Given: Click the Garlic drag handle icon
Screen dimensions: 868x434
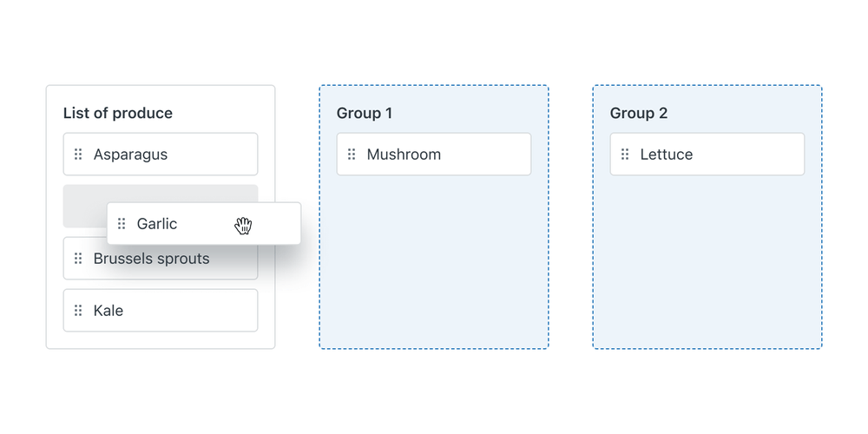Looking at the screenshot, I should (x=122, y=224).
